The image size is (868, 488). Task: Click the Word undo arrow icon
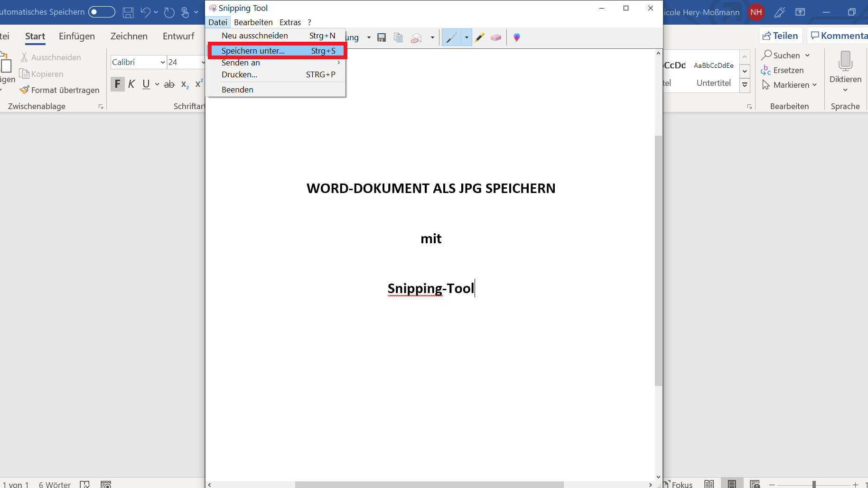pos(145,12)
